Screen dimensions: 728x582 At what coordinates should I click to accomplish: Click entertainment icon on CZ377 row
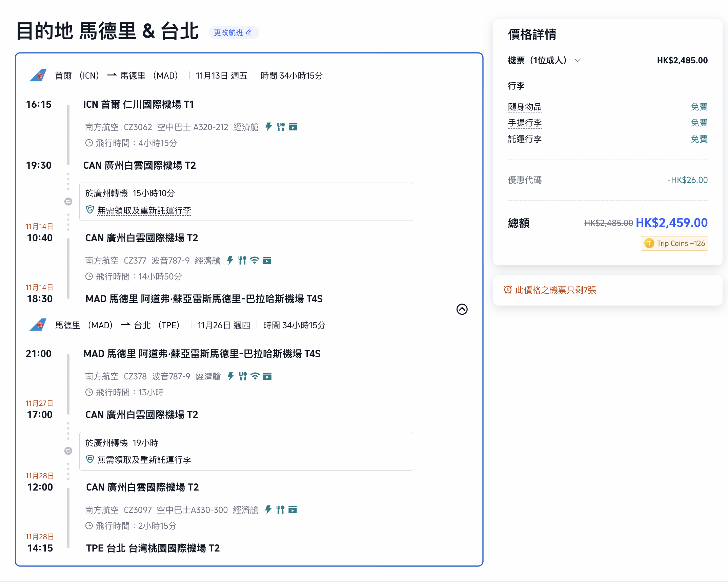tap(267, 261)
